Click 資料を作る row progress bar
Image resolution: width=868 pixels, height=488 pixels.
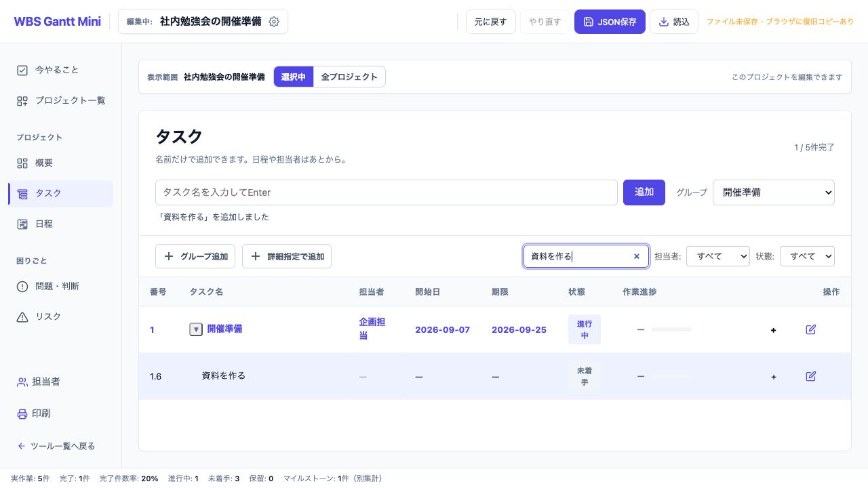tap(671, 376)
